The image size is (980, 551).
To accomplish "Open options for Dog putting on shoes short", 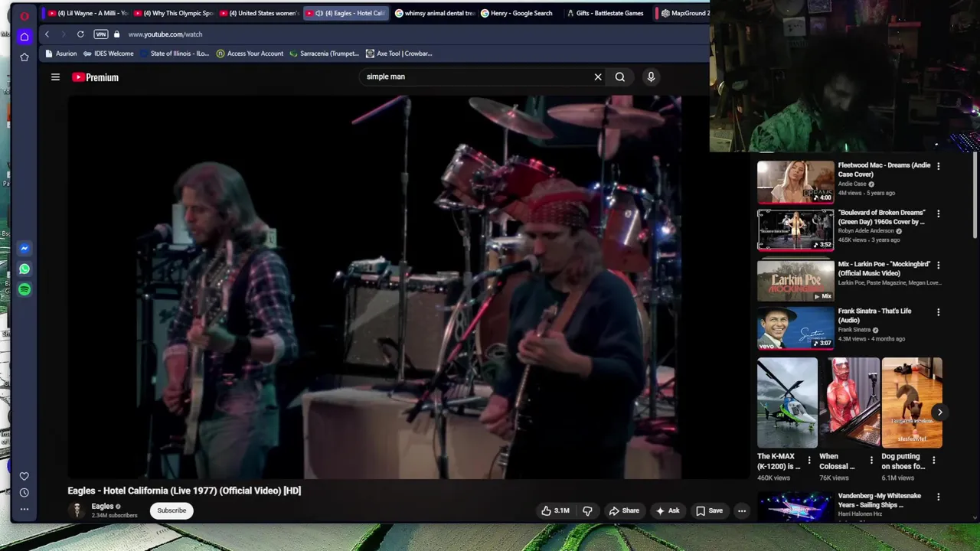I will pos(933,460).
